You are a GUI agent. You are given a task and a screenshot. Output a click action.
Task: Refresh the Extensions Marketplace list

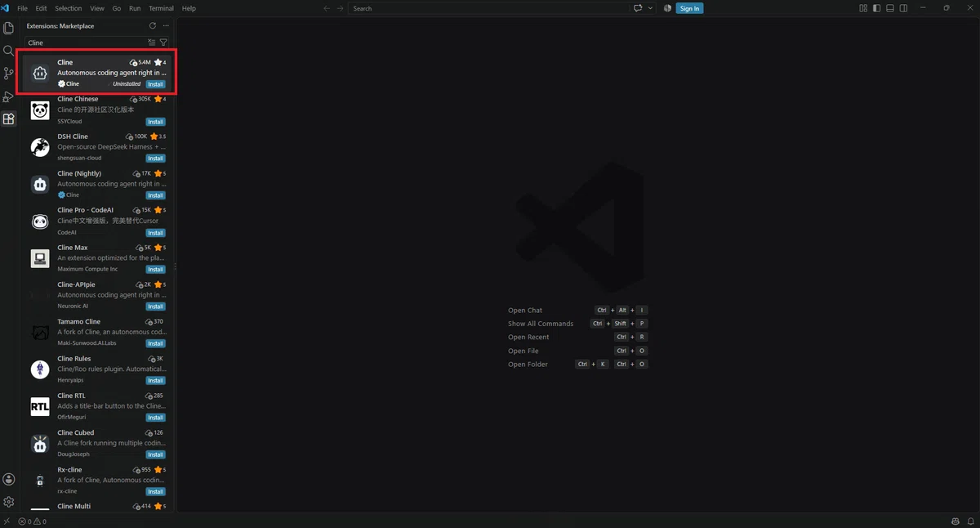pos(152,26)
